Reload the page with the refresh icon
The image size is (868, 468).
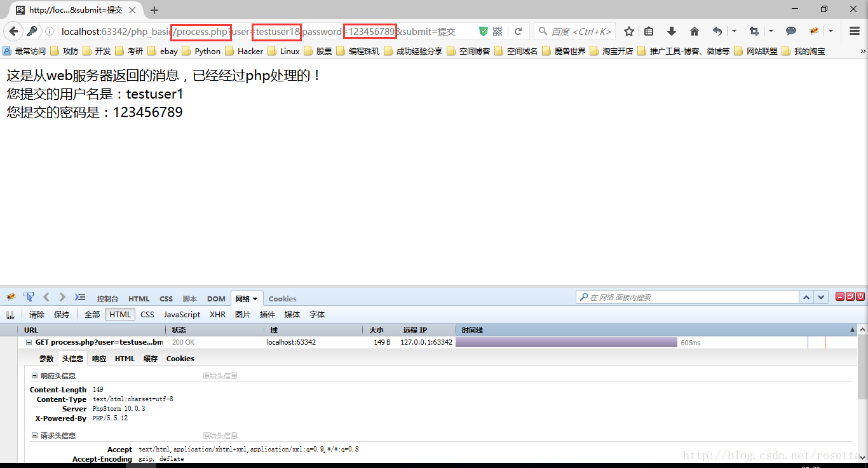coord(518,31)
